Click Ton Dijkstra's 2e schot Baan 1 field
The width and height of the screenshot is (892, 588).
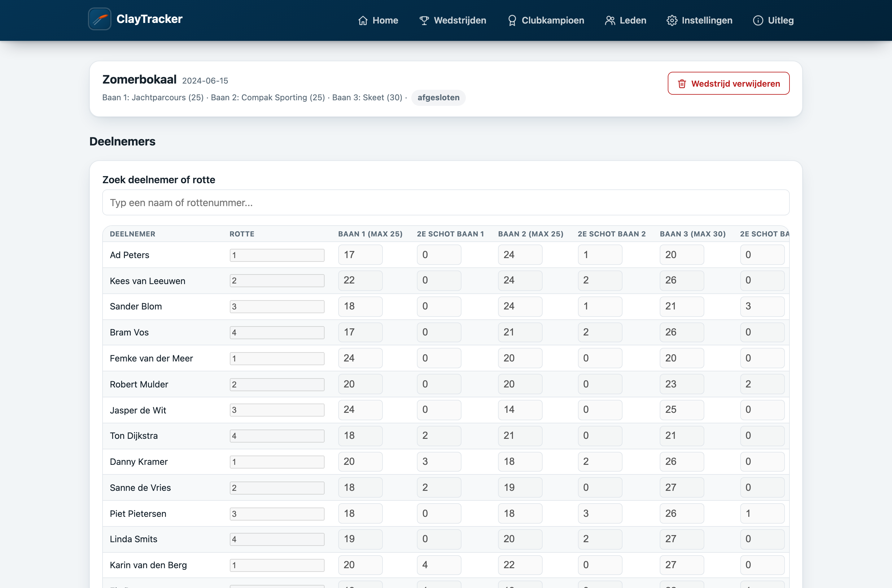point(439,436)
